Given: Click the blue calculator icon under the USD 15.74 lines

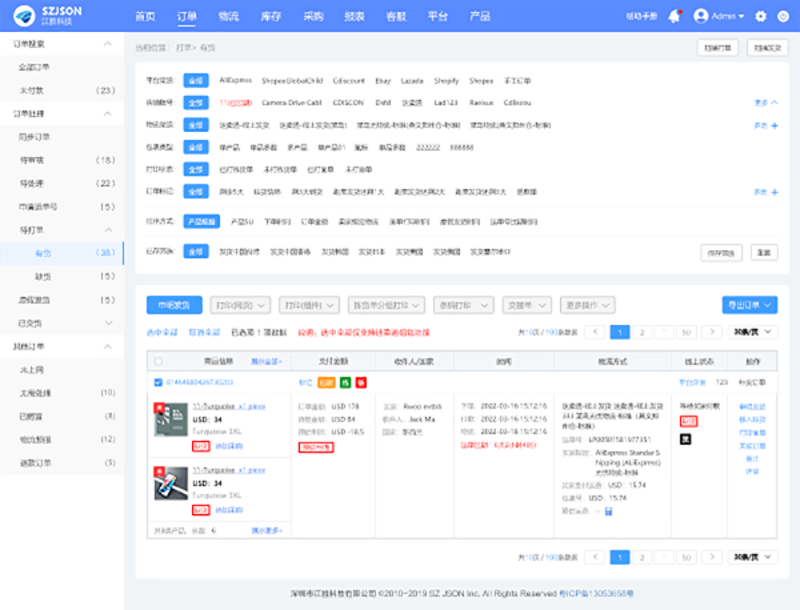Looking at the screenshot, I should pyautogui.click(x=608, y=511).
